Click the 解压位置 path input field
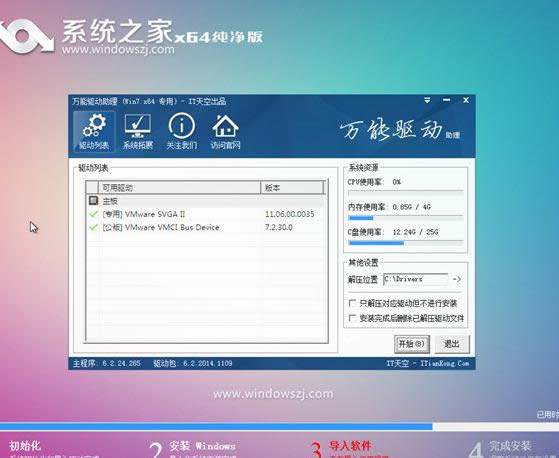The width and height of the screenshot is (559, 458). [416, 279]
